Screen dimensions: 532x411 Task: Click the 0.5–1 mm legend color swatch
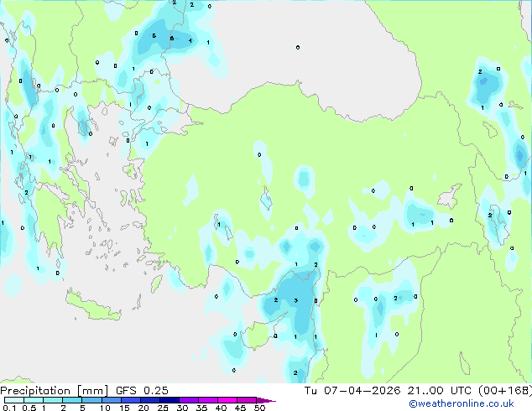tap(34, 400)
